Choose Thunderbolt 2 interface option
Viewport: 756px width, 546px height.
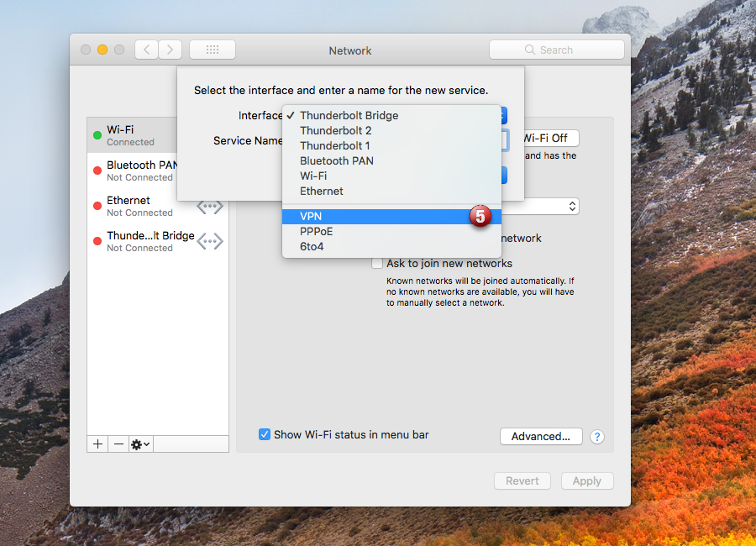pos(391,131)
